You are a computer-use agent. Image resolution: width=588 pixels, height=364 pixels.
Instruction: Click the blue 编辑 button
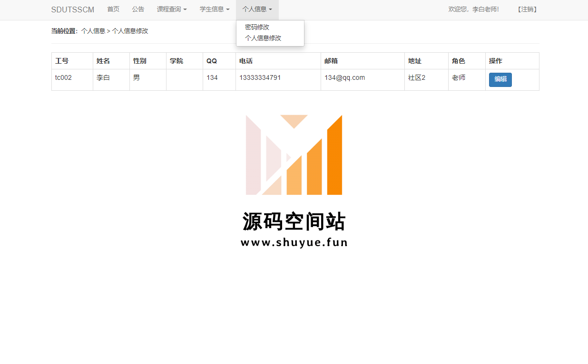click(500, 79)
